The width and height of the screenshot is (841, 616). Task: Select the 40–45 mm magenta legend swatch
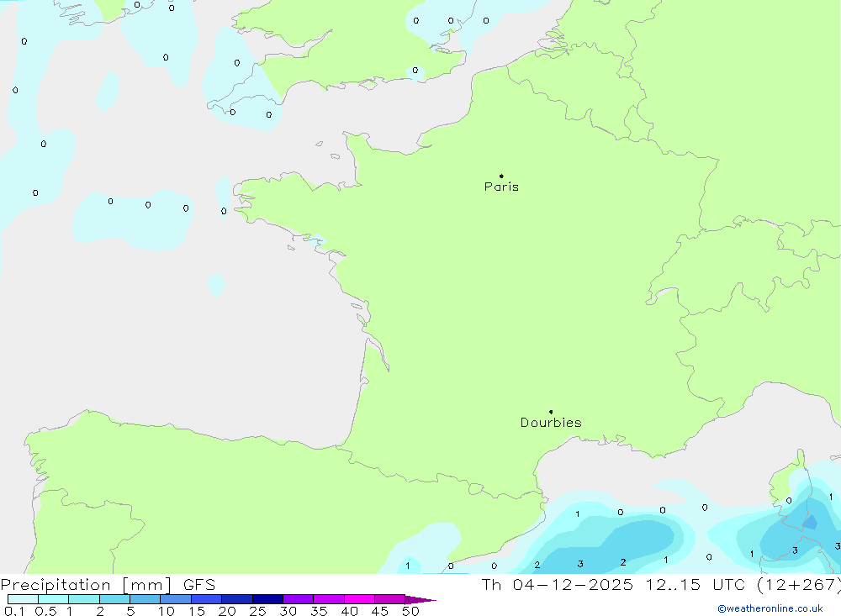point(359,599)
